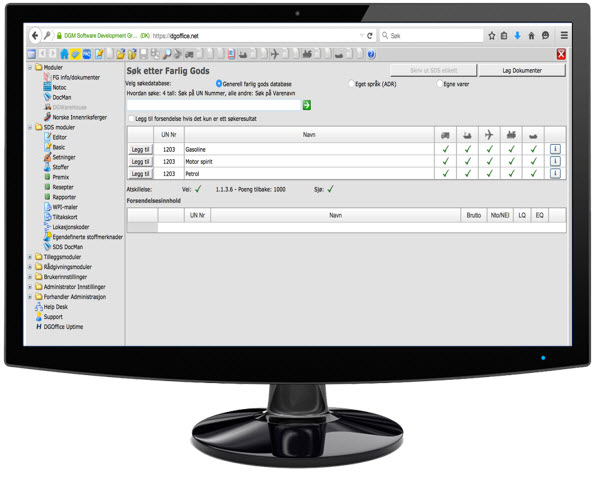594x477 pixels.
Task: Click Legg til for Motor spirit
Action: click(141, 161)
